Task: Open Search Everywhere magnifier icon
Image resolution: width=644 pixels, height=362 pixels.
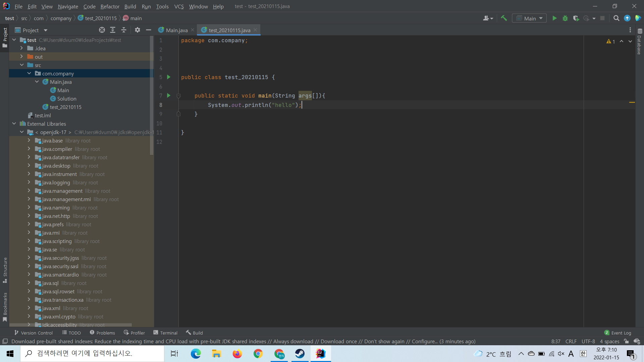Action: coord(616,18)
